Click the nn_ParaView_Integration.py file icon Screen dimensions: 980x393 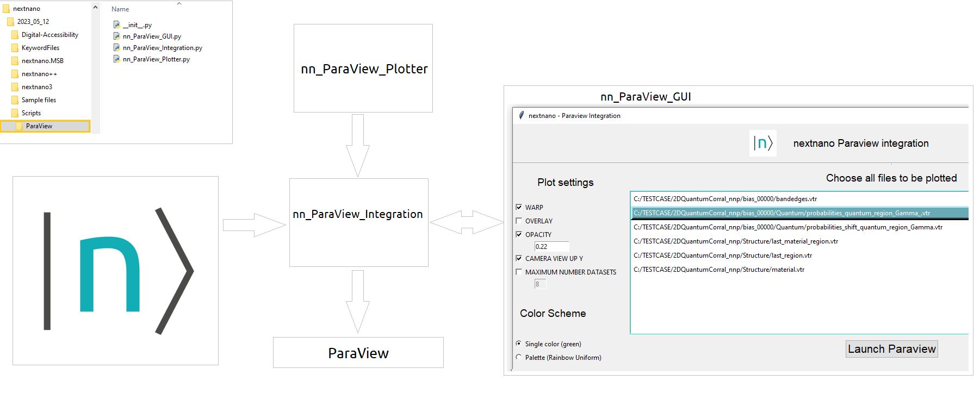tap(116, 47)
